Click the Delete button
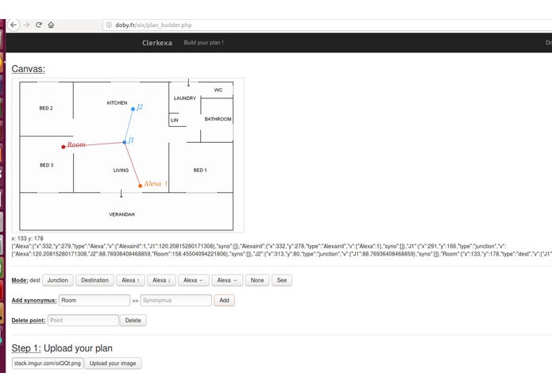Viewport: 552px width, 392px height. tap(133, 321)
